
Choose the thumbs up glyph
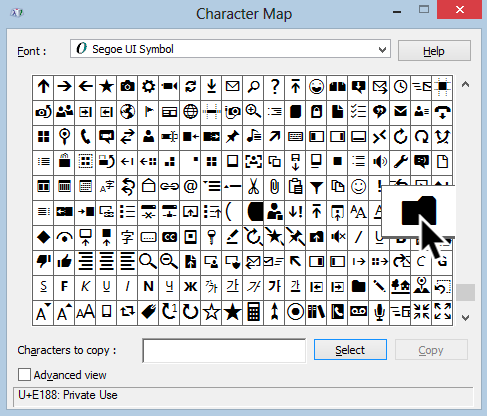(64, 262)
